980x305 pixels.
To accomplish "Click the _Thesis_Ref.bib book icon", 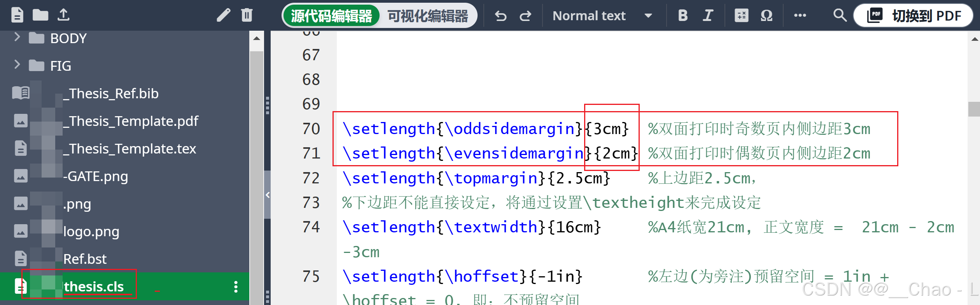I will pos(21,93).
